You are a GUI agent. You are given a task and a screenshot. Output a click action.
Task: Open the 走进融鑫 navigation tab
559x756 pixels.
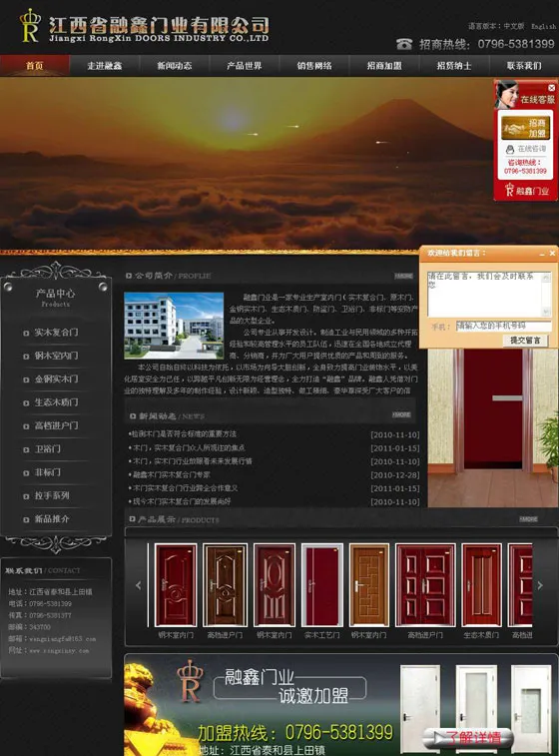[105, 66]
